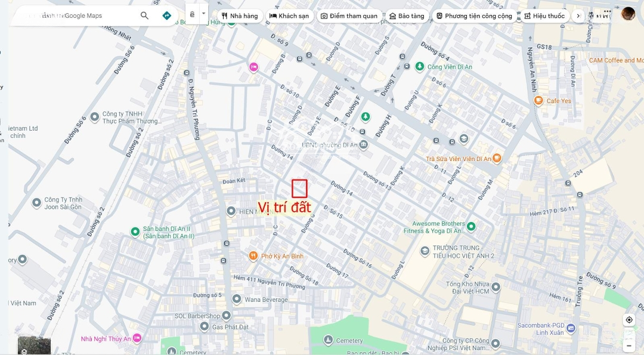Click the Công Viên Dĩ An park marker
Image resolution: width=644 pixels, height=355 pixels.
coord(419,66)
